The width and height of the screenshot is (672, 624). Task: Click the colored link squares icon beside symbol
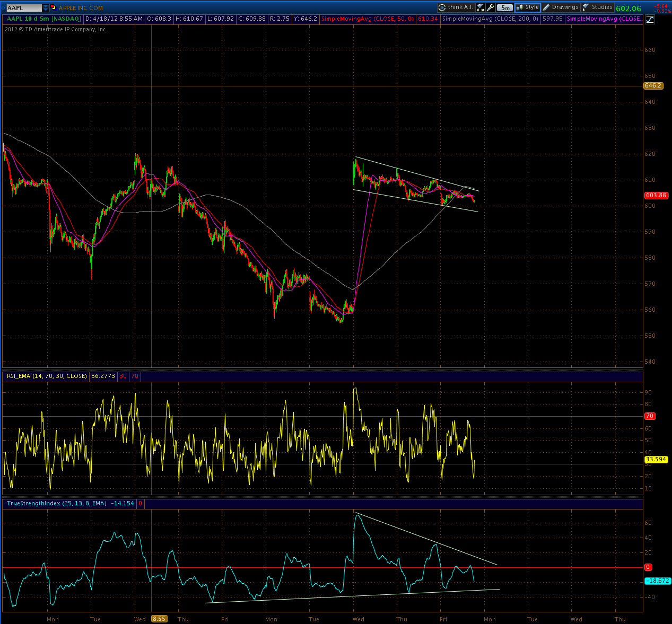pyautogui.click(x=54, y=8)
